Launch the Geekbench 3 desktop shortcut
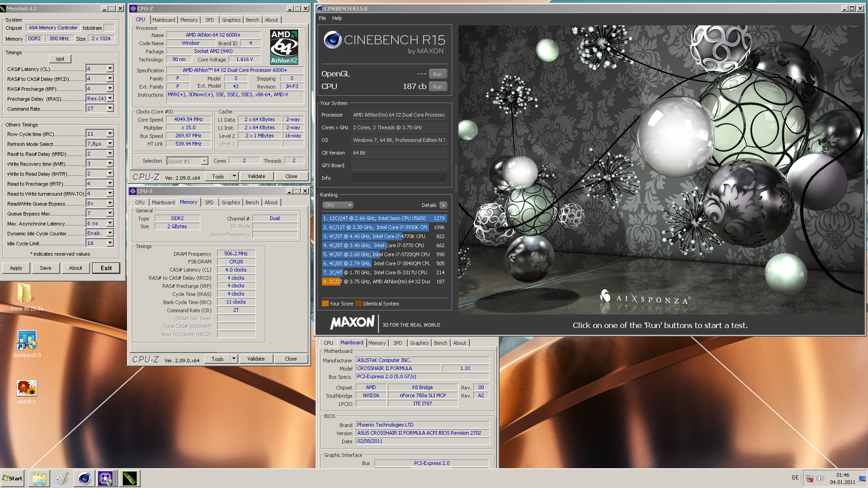868x488 pixels. (26, 343)
